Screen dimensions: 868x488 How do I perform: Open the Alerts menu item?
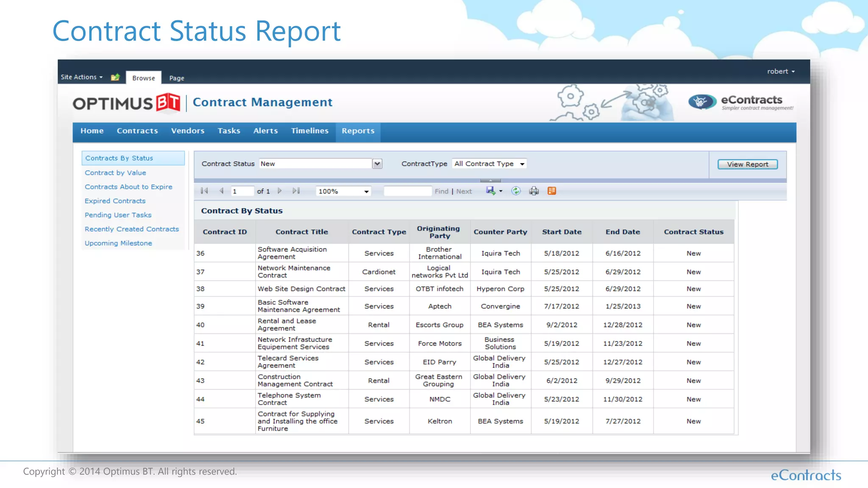tap(266, 131)
